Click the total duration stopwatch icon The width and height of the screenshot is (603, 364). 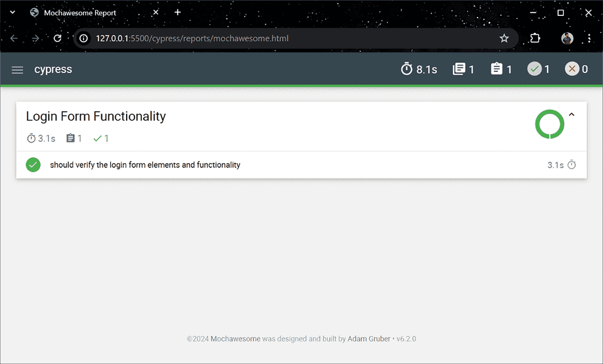(x=406, y=70)
